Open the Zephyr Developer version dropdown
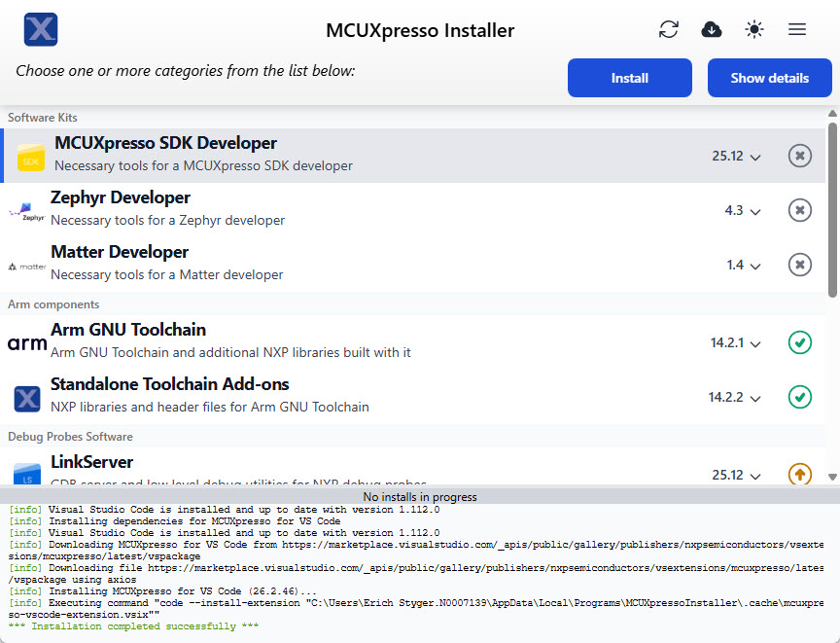The width and height of the screenshot is (840, 643). [743, 210]
